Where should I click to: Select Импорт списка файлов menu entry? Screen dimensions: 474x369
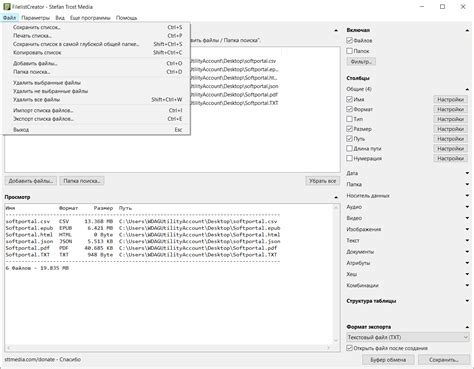click(x=97, y=110)
